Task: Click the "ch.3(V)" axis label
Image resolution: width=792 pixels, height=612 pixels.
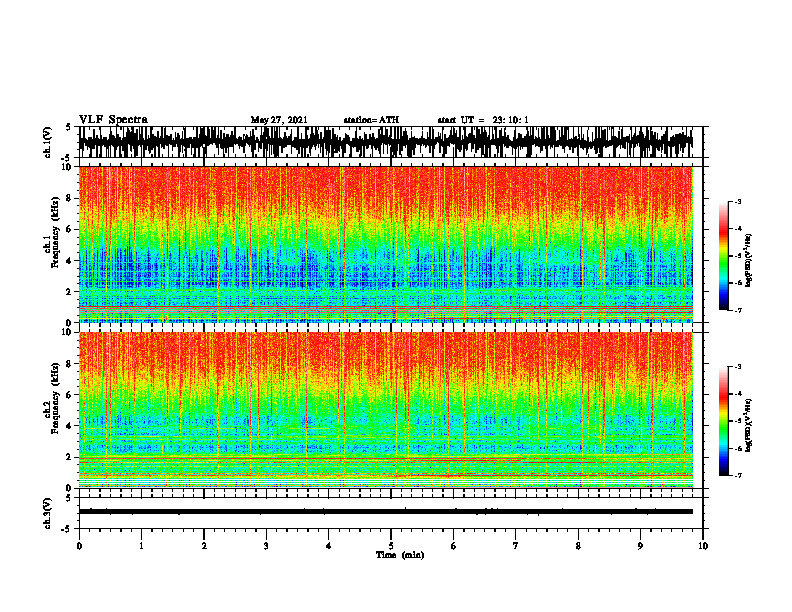Action: [48, 513]
